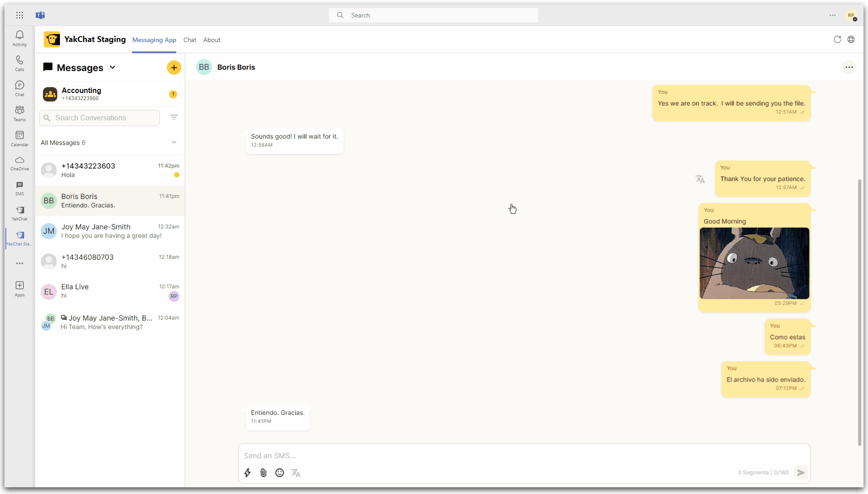
Task: Expand the Messages dropdown chevron
Action: pyautogui.click(x=113, y=68)
